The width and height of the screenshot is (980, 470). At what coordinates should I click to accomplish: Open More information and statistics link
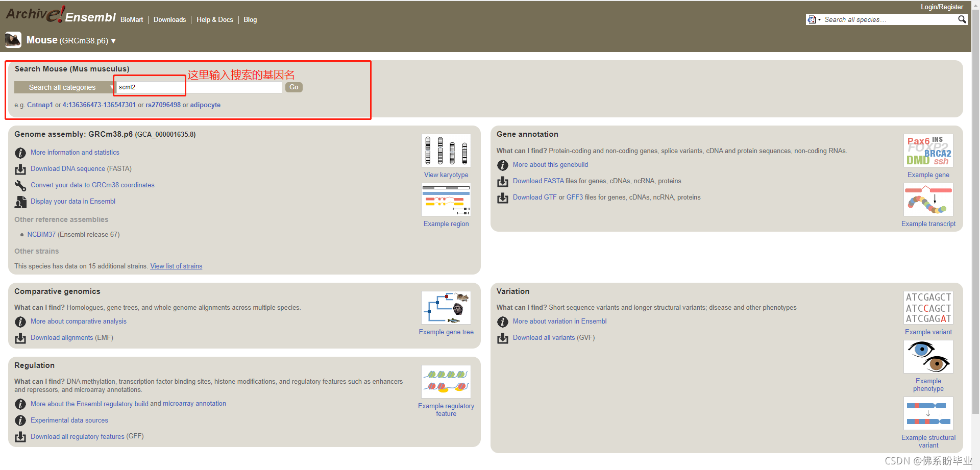click(x=75, y=152)
